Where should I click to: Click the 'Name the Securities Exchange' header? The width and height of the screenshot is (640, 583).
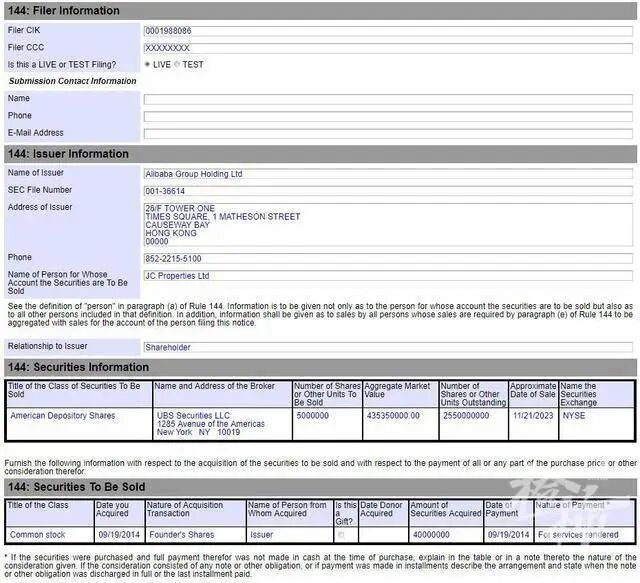(x=597, y=394)
